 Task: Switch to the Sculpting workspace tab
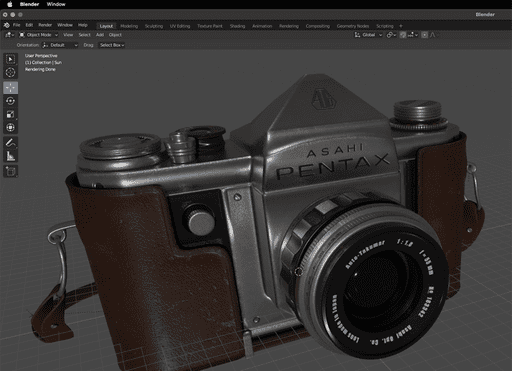pos(154,26)
